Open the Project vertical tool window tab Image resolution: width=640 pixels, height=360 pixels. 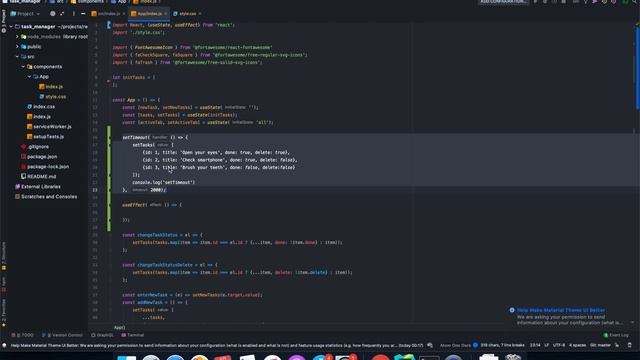coord(4,21)
